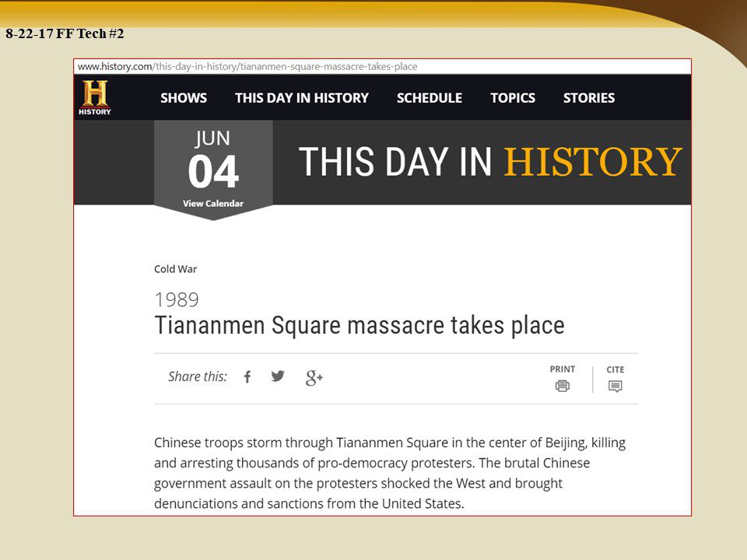Click the Cite icon
The width and height of the screenshot is (747, 560).
pos(615,387)
